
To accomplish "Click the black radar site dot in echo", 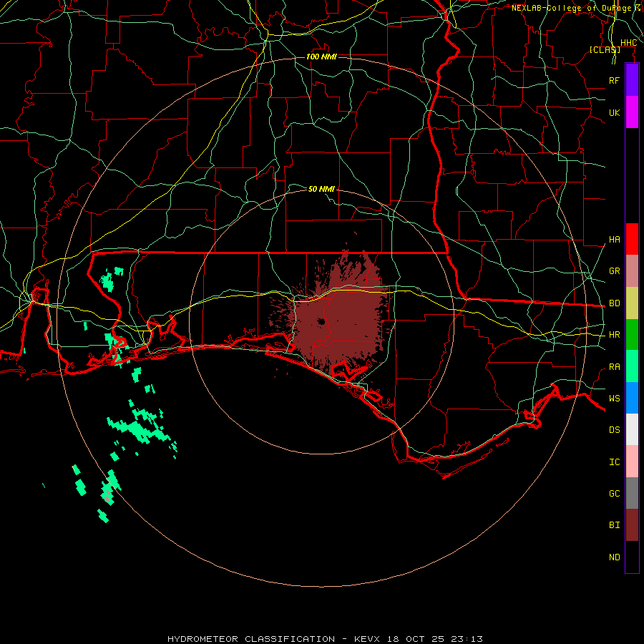I will [x=321, y=321].
